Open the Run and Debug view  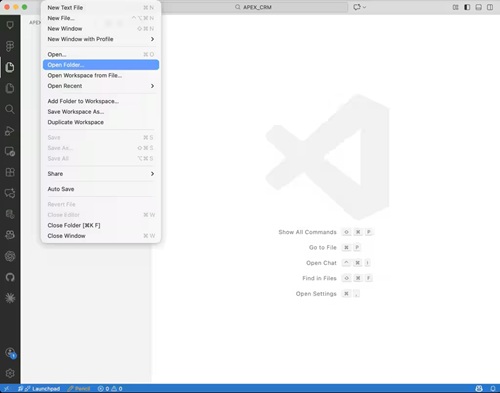point(10,130)
